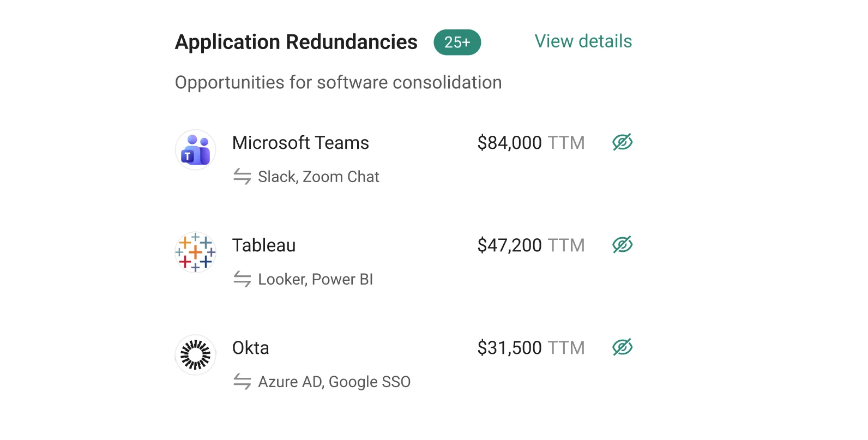Click the $84,000 TTM spend amount
Image resolution: width=868 pixels, height=440 pixels.
coord(531,143)
